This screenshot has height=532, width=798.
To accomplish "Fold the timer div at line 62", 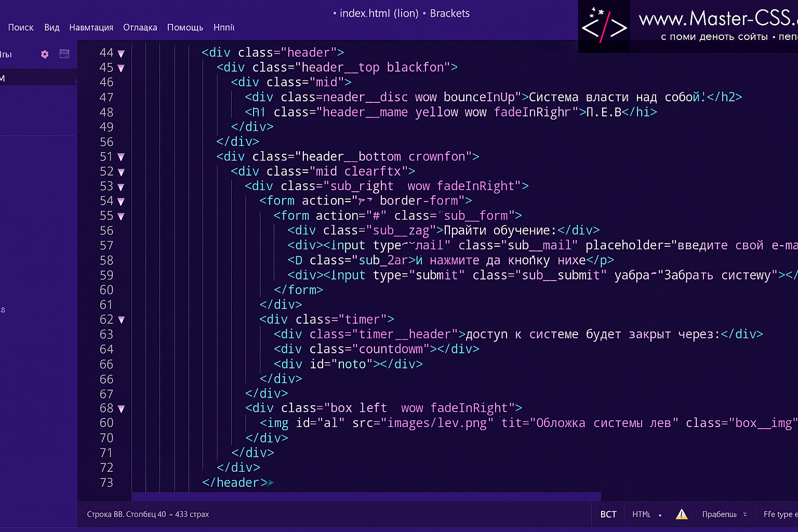I will tap(121, 320).
